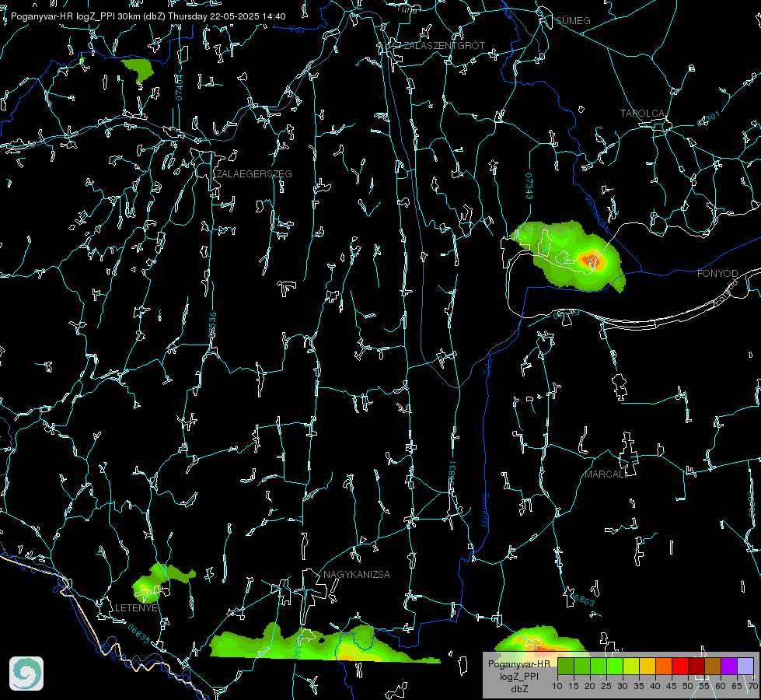Click the Poganyvar-HR legend text
Viewport: 761px width, 700px height.
518,663
